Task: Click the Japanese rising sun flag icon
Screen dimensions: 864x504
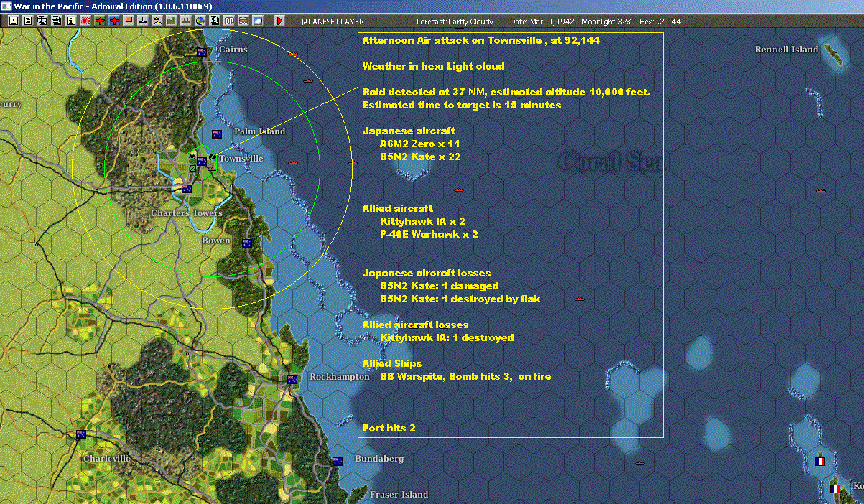Action: (85, 21)
